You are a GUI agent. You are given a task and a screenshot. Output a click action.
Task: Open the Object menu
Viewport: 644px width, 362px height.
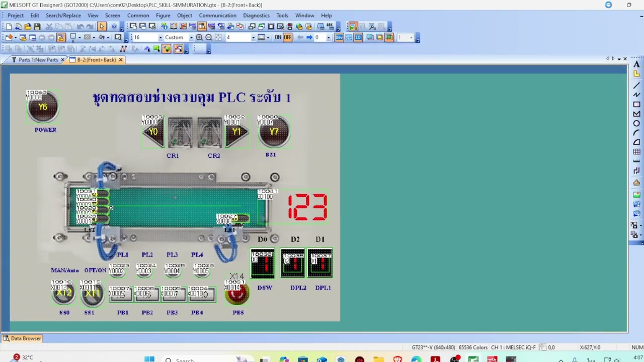[x=185, y=15]
